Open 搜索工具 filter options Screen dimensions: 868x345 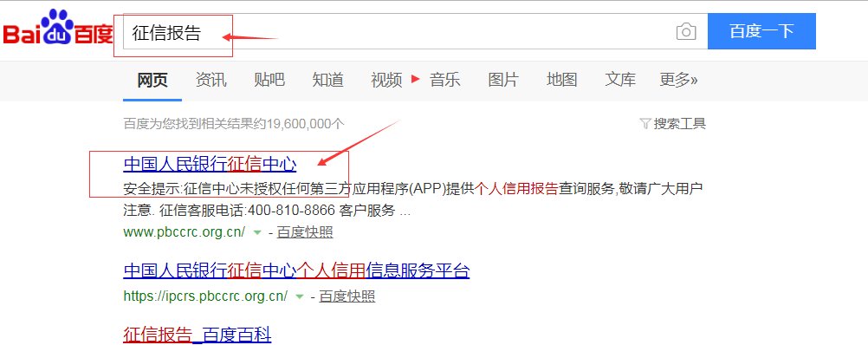[680, 123]
